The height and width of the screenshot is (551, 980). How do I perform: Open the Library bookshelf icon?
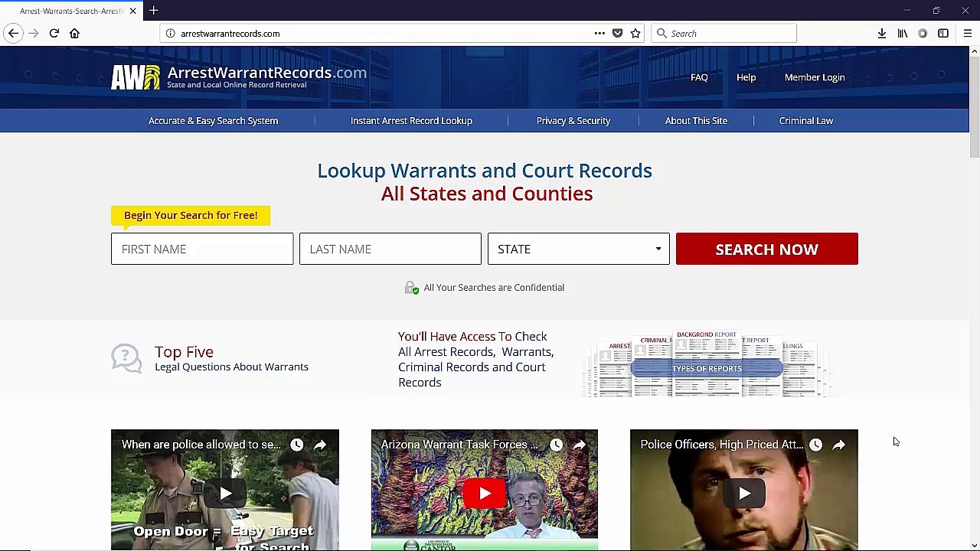(903, 34)
